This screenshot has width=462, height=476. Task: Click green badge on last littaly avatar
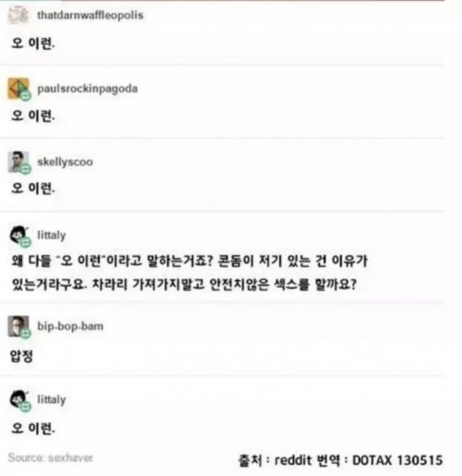[25, 407]
